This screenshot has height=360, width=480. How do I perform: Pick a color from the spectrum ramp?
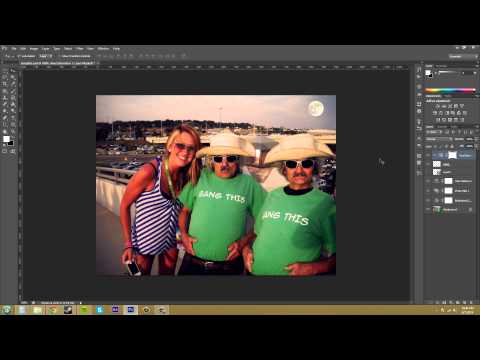[450, 90]
